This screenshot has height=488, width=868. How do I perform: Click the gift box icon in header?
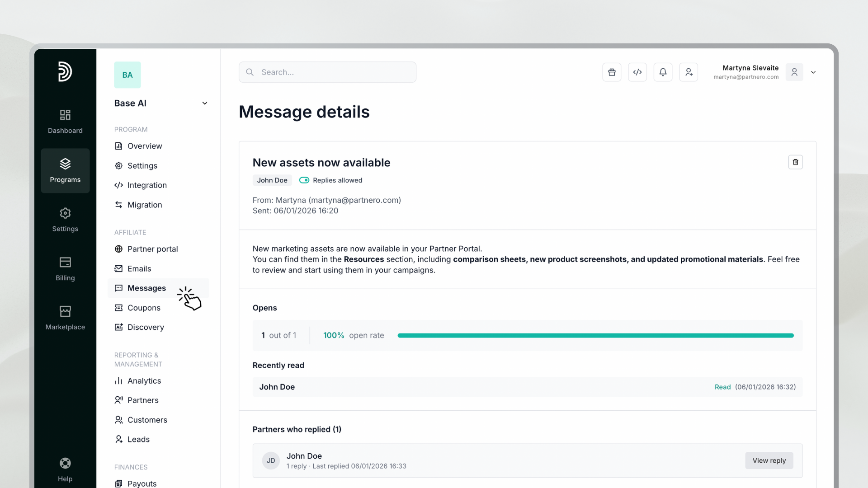612,72
